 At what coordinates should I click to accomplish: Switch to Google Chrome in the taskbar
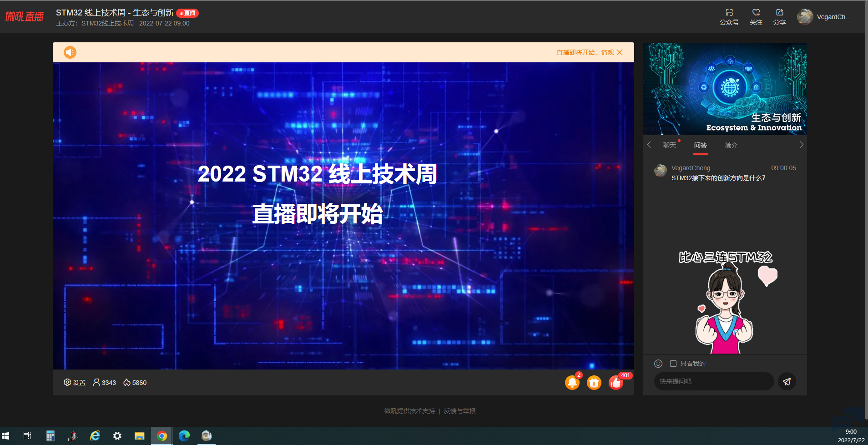pos(162,436)
